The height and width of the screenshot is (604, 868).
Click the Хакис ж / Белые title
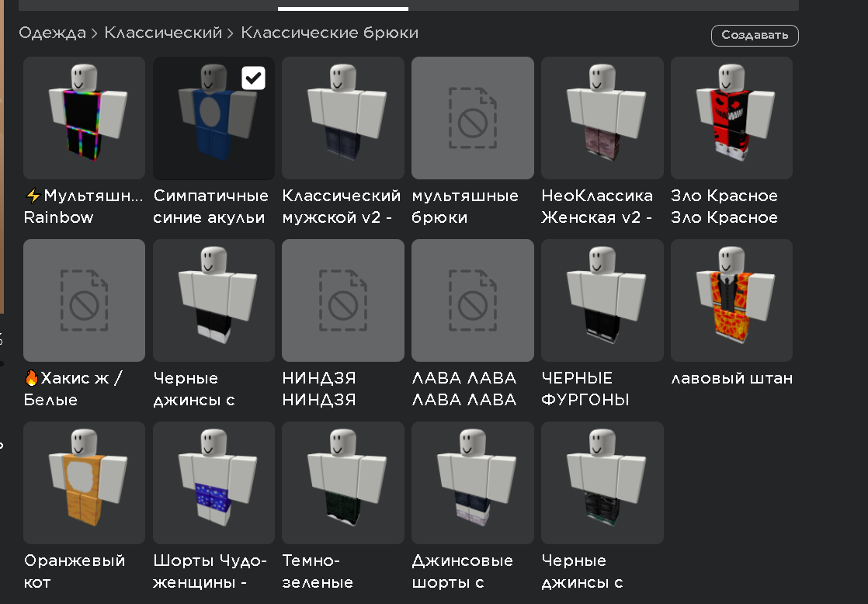coord(73,389)
